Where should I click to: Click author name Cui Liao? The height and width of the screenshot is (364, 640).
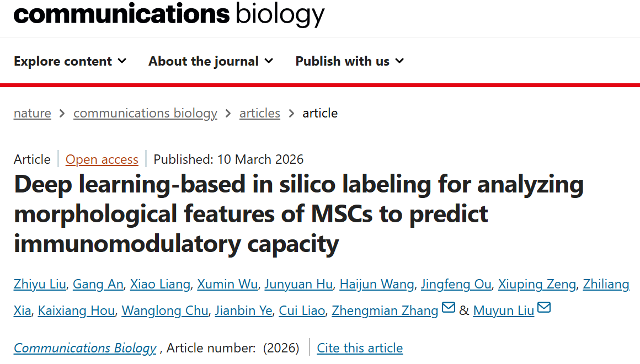pos(302,311)
